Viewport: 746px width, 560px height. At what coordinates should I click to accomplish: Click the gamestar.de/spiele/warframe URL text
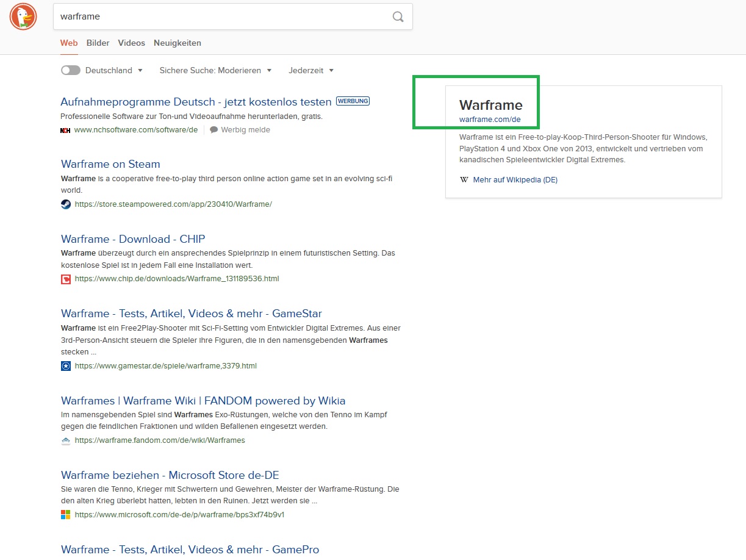pos(165,366)
